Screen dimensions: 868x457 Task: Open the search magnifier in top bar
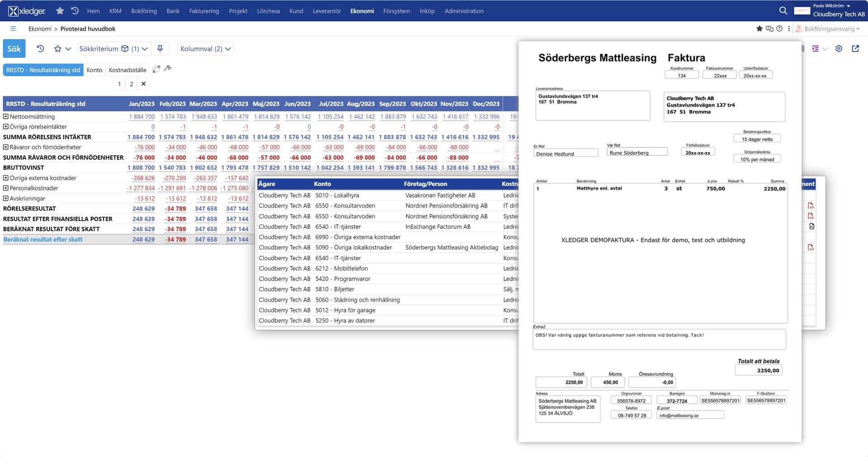[783, 10]
